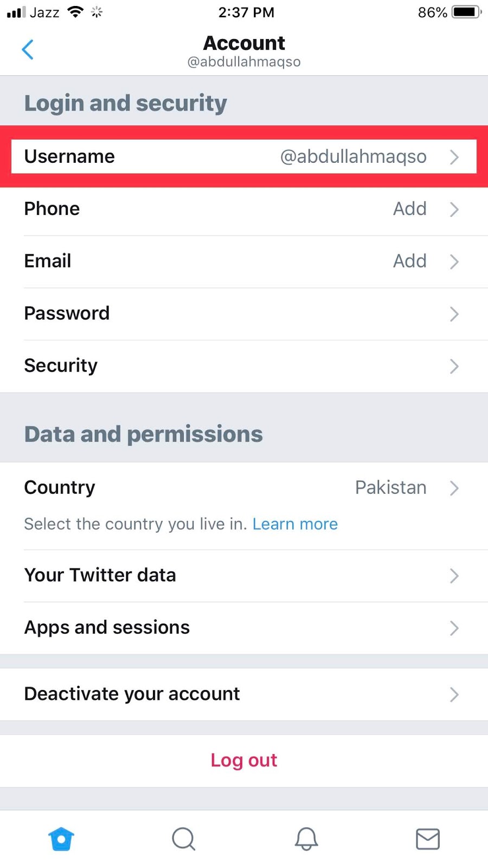Expand the Password row chevron
Image resolution: width=488 pixels, height=868 pixels.
[454, 314]
